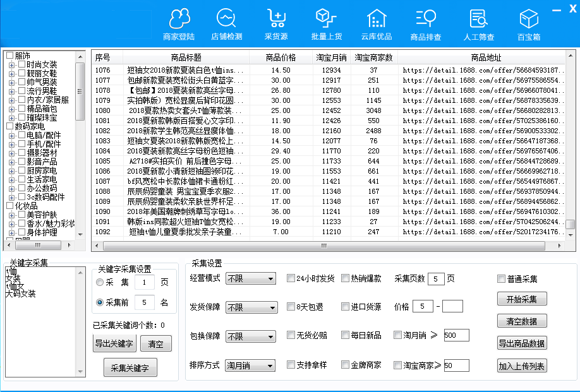
Task: Click the 序号 column header
Action: coord(107,57)
